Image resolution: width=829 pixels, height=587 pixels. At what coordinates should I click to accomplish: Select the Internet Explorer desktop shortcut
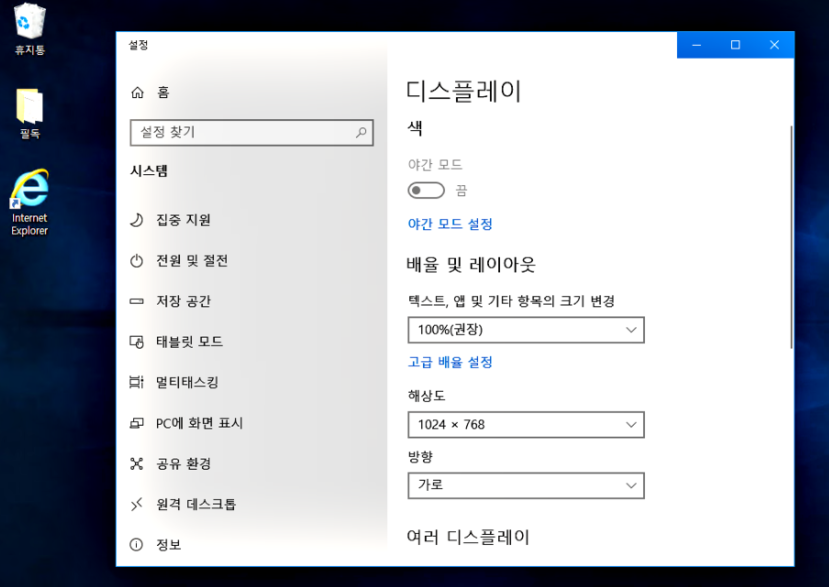tap(30, 203)
